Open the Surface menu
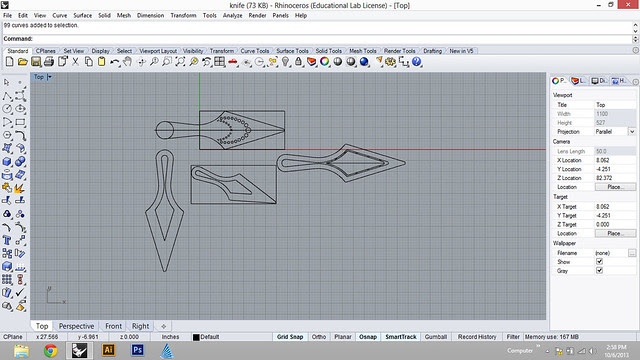Screen dimensions: 640x360 pos(82,16)
